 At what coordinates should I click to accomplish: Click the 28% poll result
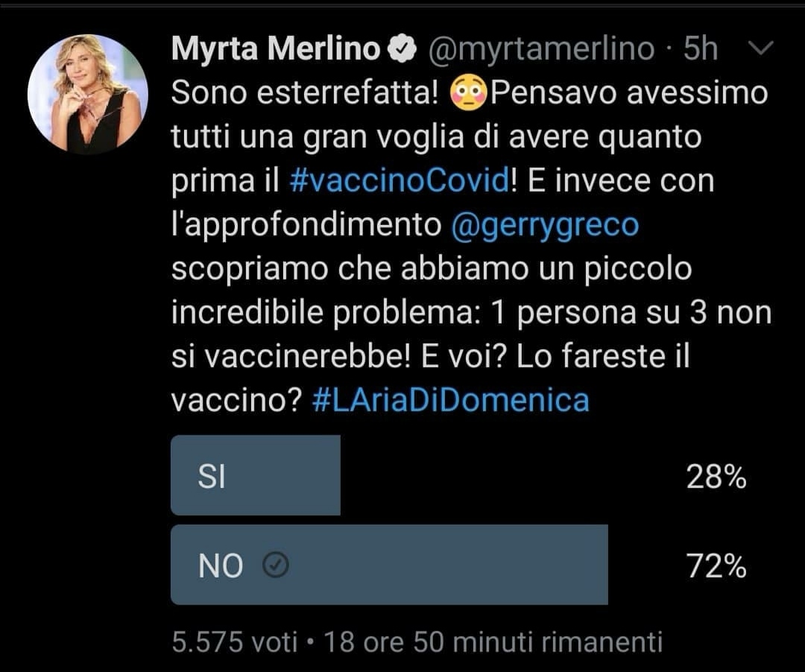click(716, 478)
